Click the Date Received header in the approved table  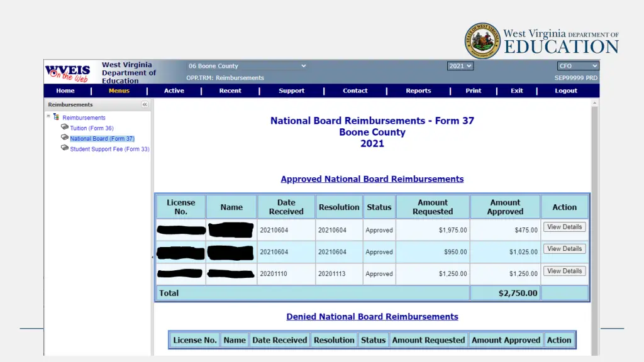click(x=286, y=207)
